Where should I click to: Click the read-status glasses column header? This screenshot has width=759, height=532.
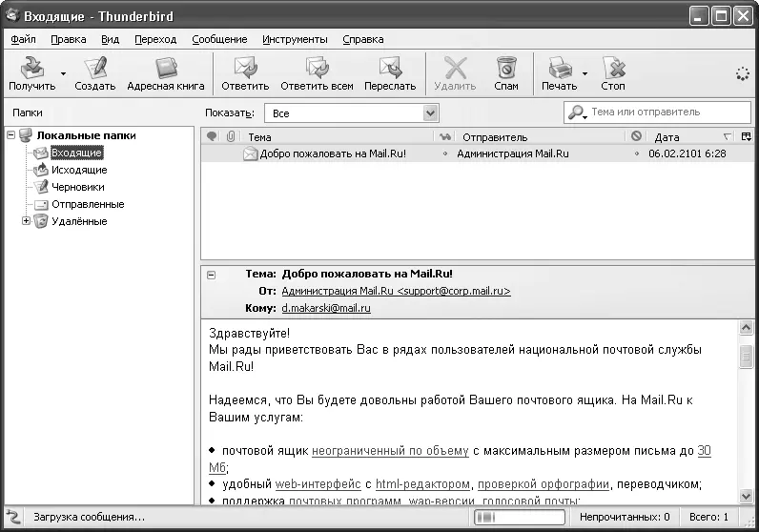pyautogui.click(x=445, y=137)
